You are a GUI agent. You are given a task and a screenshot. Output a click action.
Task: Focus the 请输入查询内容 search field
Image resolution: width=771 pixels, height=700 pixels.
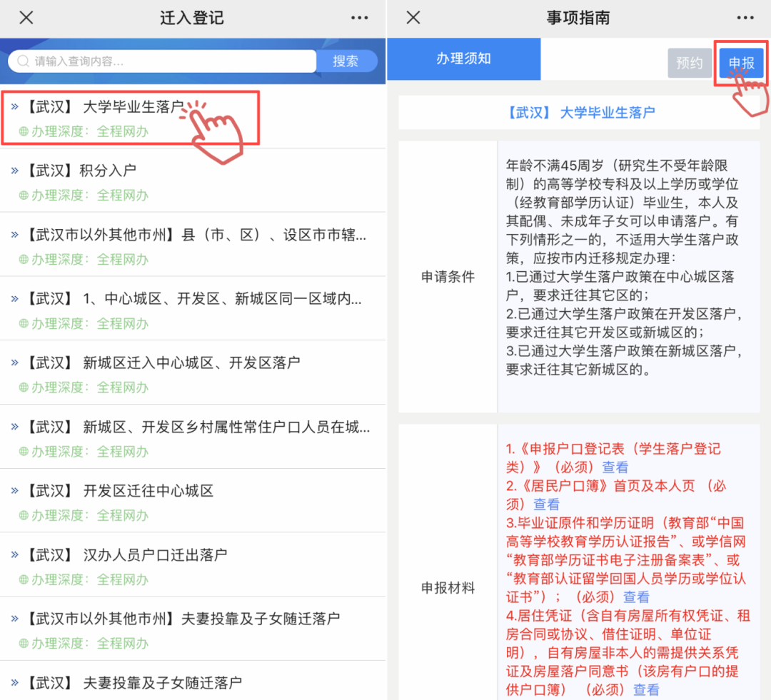point(171,61)
